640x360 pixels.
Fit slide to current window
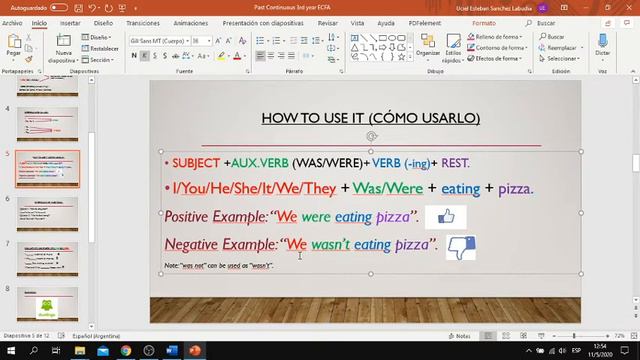coord(634,336)
